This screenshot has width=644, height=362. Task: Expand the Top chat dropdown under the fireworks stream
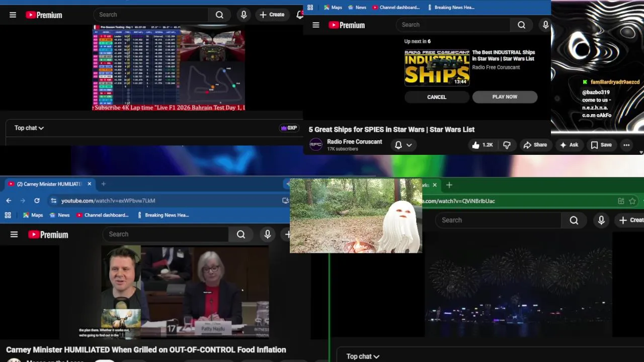coord(363,356)
